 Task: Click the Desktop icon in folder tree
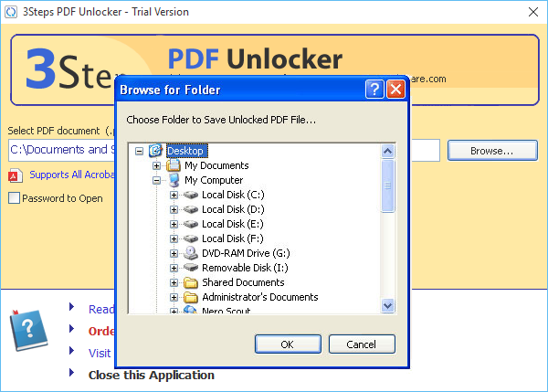coord(155,151)
